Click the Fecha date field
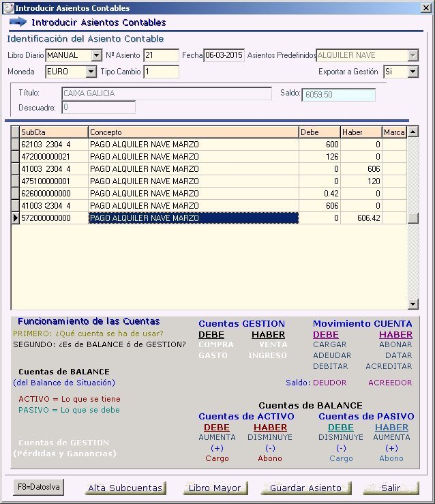Viewport: 435px width, 504px height. click(x=224, y=55)
